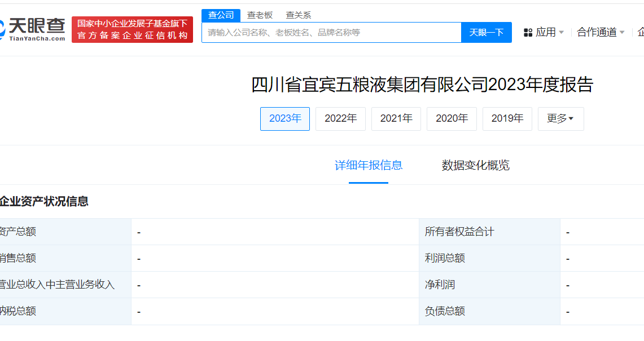
Task: Select the 2019年 annual report
Action: 507,119
